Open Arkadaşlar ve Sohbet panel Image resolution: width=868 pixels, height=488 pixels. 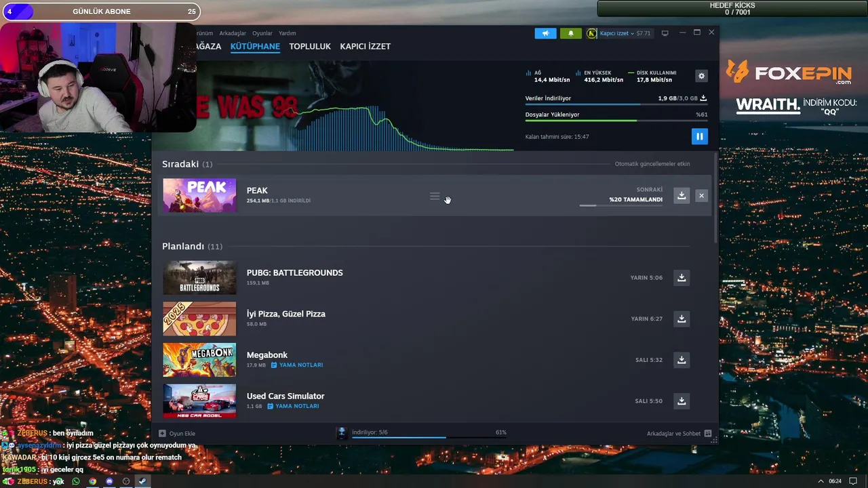tap(679, 433)
